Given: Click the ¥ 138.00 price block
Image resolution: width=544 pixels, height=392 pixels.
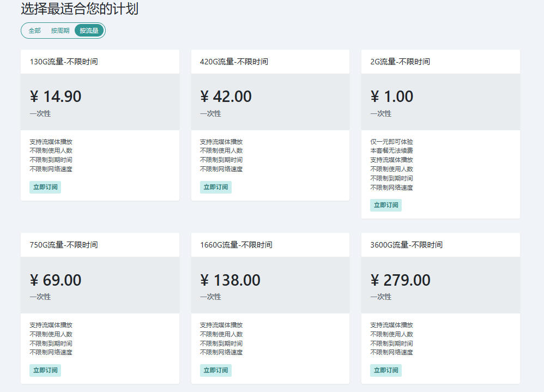Looking at the screenshot, I should click(x=270, y=285).
